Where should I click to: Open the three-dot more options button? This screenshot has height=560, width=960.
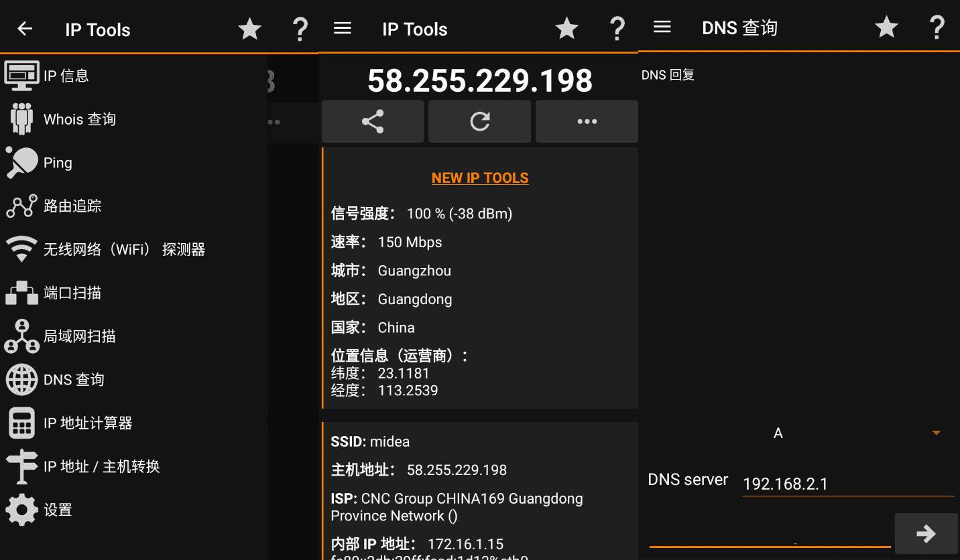pos(587,122)
